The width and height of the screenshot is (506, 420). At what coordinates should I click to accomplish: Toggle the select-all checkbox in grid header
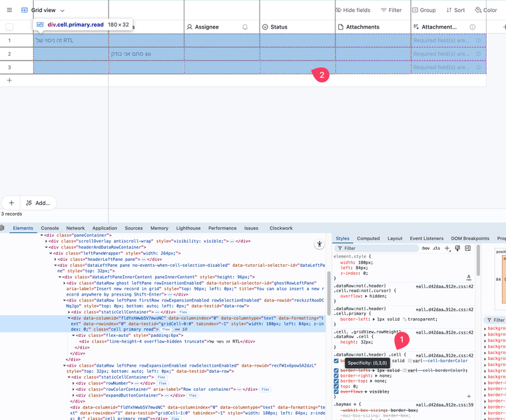click(9, 27)
